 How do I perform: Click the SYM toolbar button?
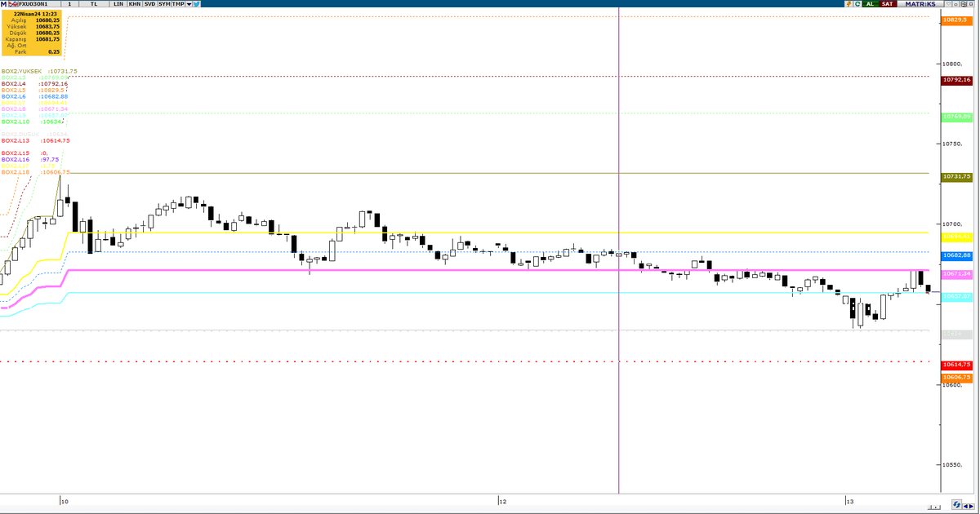pyautogui.click(x=164, y=4)
